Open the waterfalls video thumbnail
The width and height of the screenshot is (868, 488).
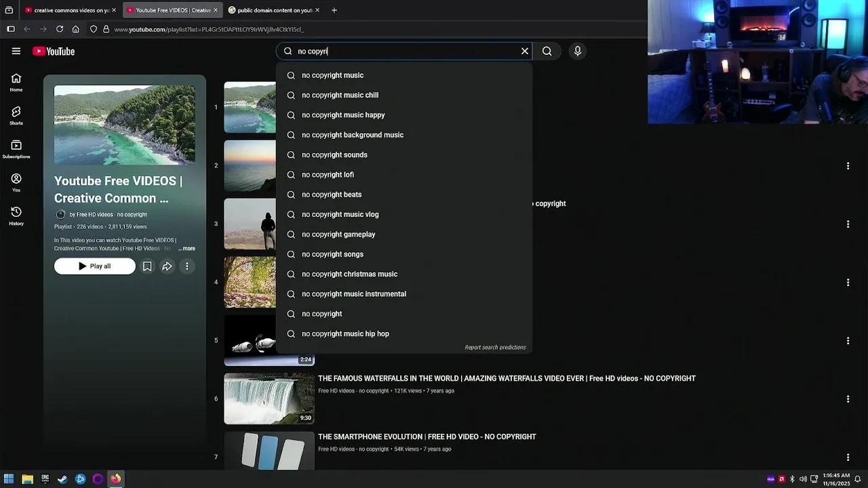point(269,399)
